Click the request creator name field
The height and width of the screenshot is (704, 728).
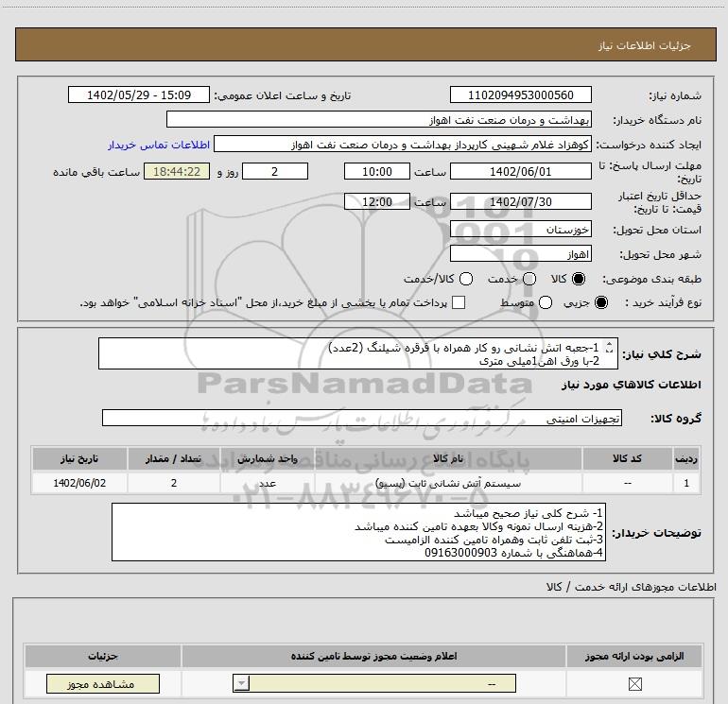[403, 145]
